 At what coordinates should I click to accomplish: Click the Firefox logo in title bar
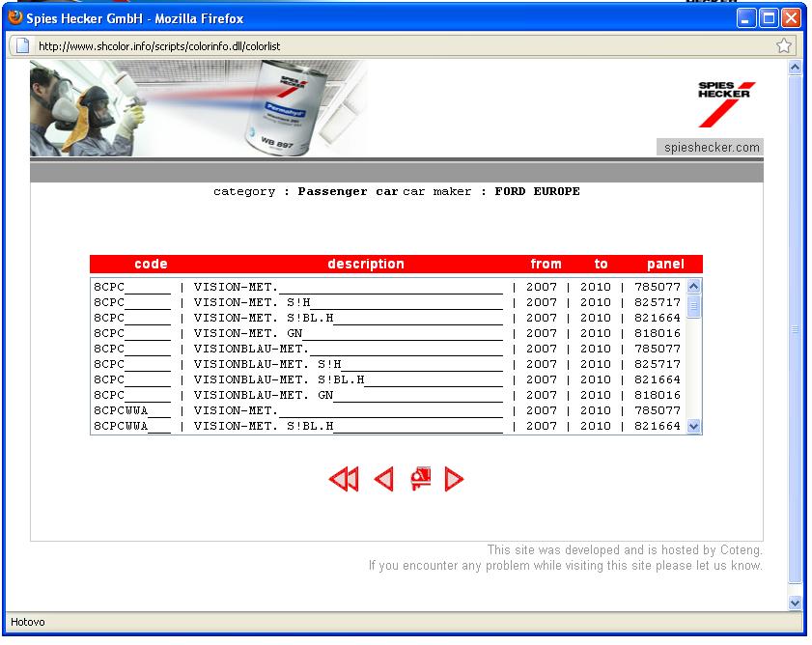pos(14,18)
